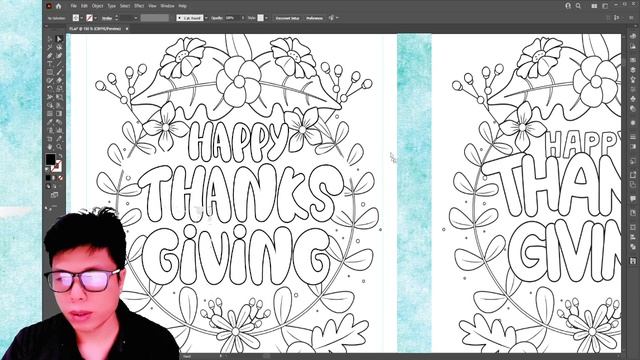The image size is (640, 360).
Task: Select the Rotate tool
Action: pos(50,88)
